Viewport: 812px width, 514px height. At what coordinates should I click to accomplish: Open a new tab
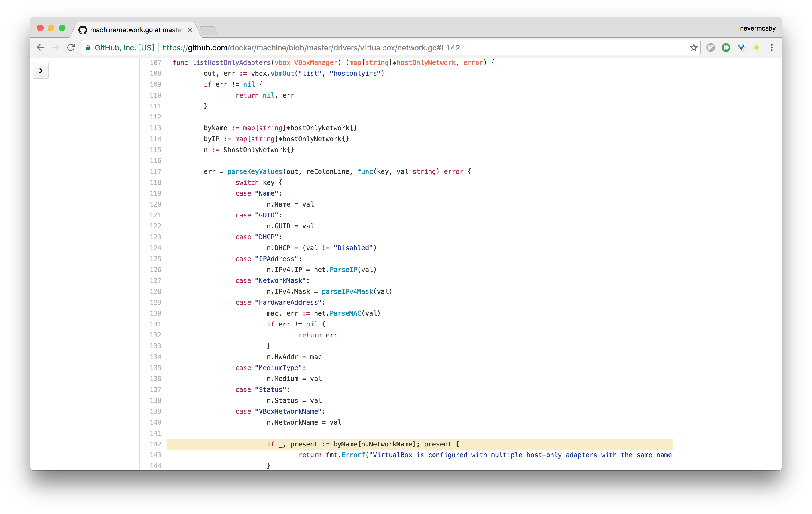(x=209, y=31)
